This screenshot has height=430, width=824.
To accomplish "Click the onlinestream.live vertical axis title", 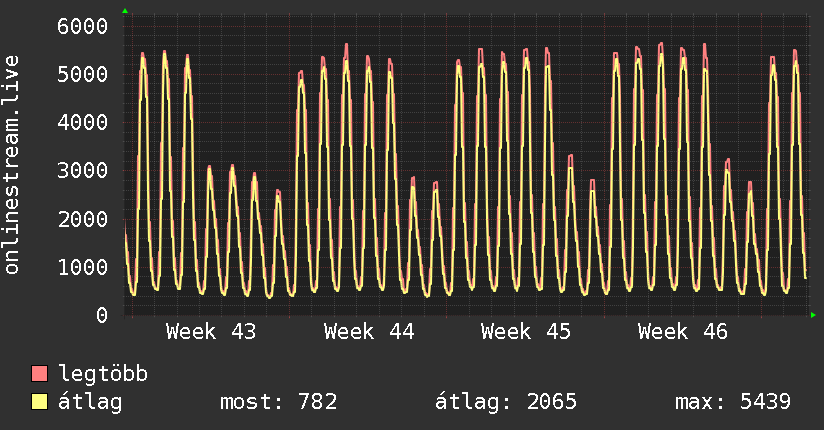I will point(11,165).
